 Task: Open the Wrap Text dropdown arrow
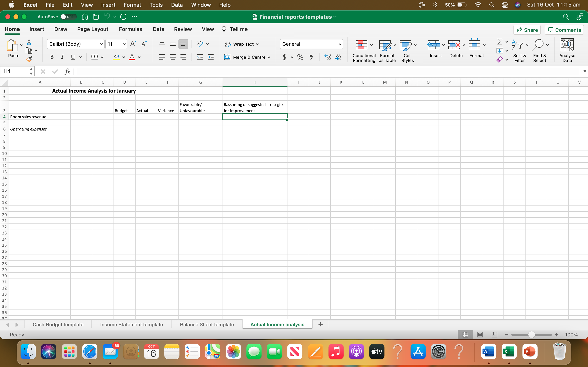pos(257,44)
